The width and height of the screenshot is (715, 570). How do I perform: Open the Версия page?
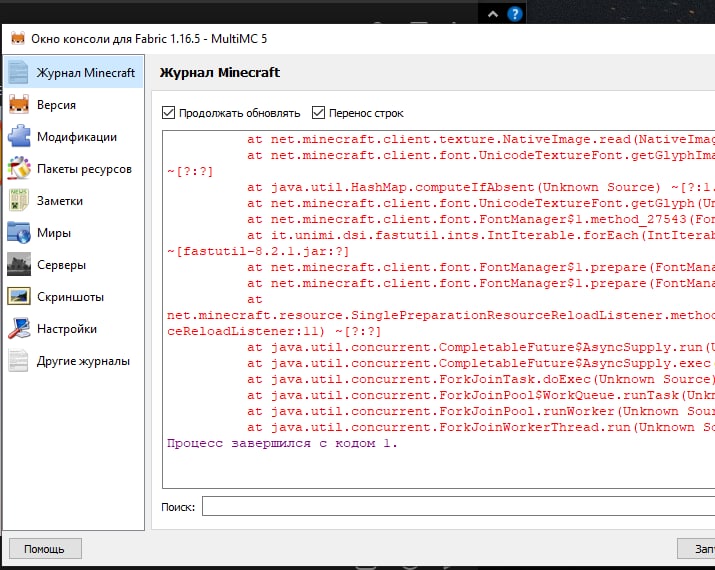coord(74,104)
